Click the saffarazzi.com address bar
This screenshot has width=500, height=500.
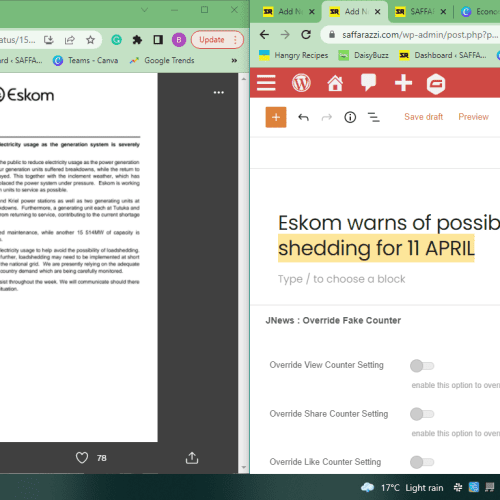point(411,34)
